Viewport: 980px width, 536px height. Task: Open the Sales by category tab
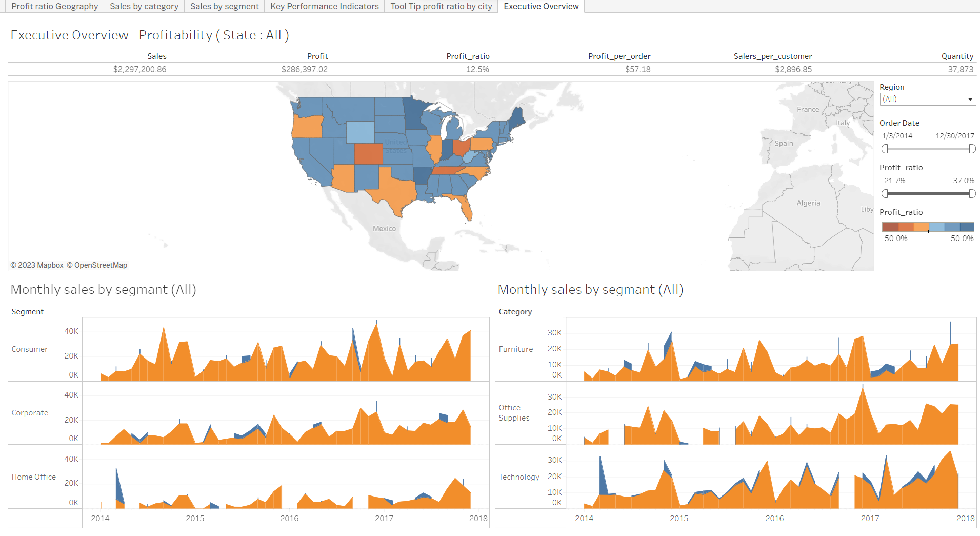pyautogui.click(x=144, y=6)
